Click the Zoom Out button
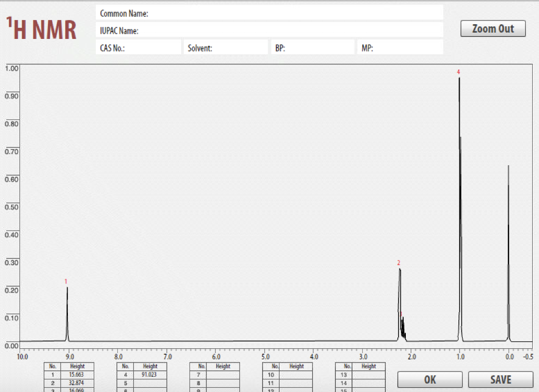 click(x=493, y=28)
